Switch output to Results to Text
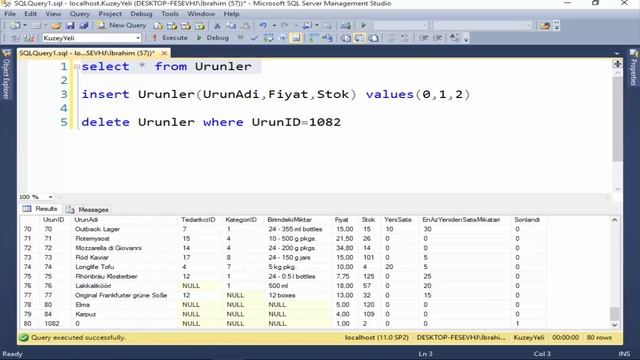The height and width of the screenshot is (360, 640). click(x=345, y=38)
